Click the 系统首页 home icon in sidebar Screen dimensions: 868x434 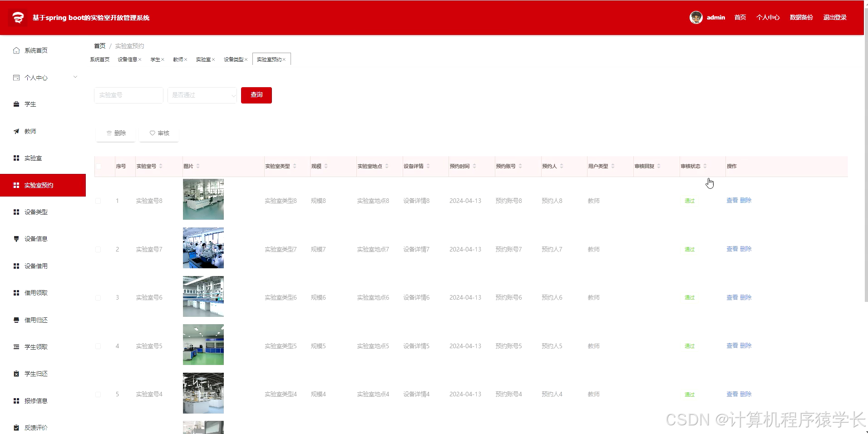16,50
